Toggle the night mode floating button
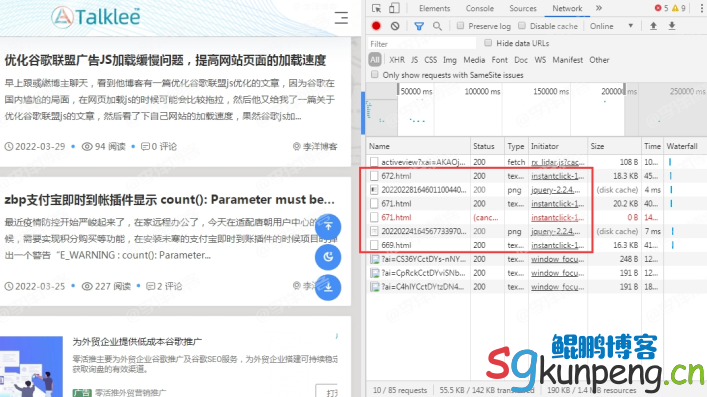 [x=328, y=257]
